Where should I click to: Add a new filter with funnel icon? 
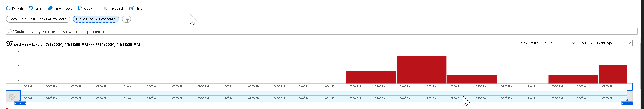127,19
